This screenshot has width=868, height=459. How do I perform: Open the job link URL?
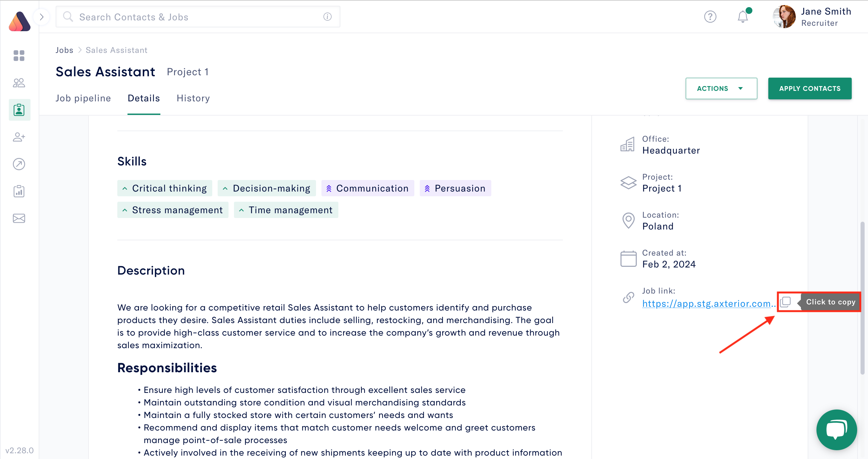tap(709, 303)
